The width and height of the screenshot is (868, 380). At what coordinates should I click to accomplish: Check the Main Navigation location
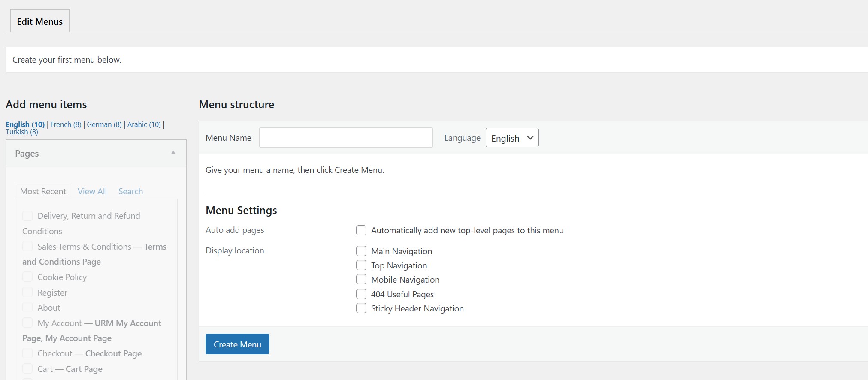361,251
